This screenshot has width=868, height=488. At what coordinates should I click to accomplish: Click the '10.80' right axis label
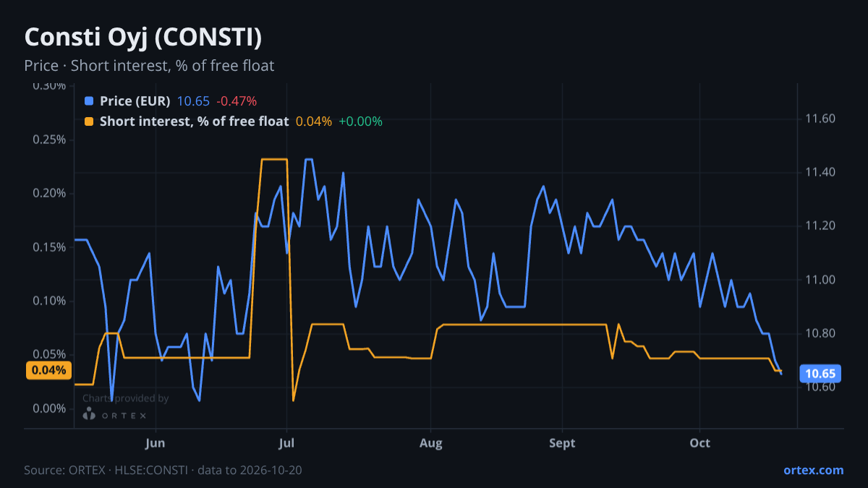tap(820, 333)
